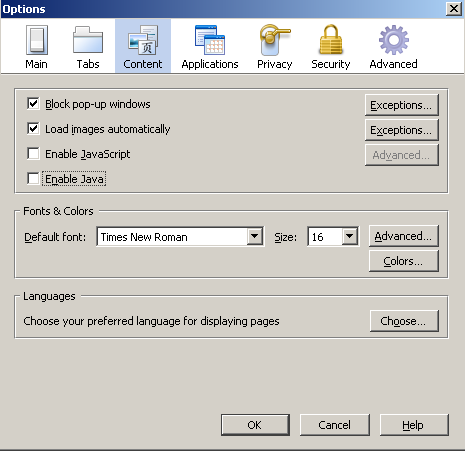Open the font Size dropdown arrow
This screenshot has height=451, width=465.
click(350, 237)
